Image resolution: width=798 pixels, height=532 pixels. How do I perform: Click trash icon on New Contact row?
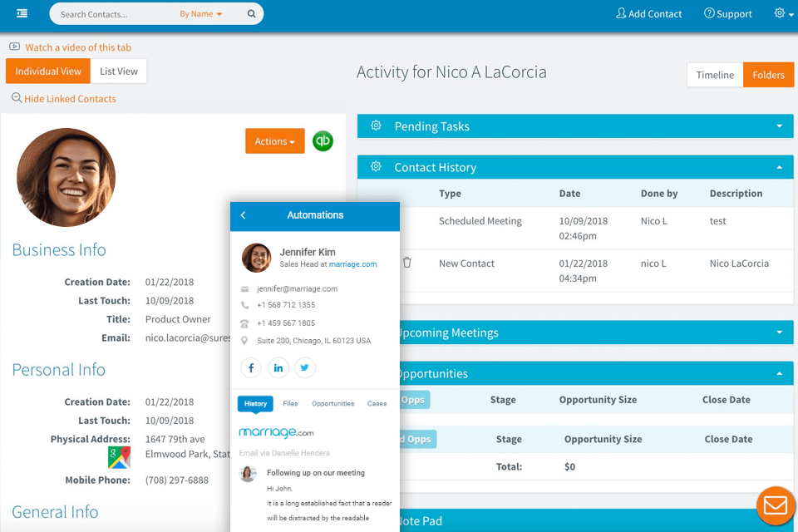pyautogui.click(x=407, y=263)
